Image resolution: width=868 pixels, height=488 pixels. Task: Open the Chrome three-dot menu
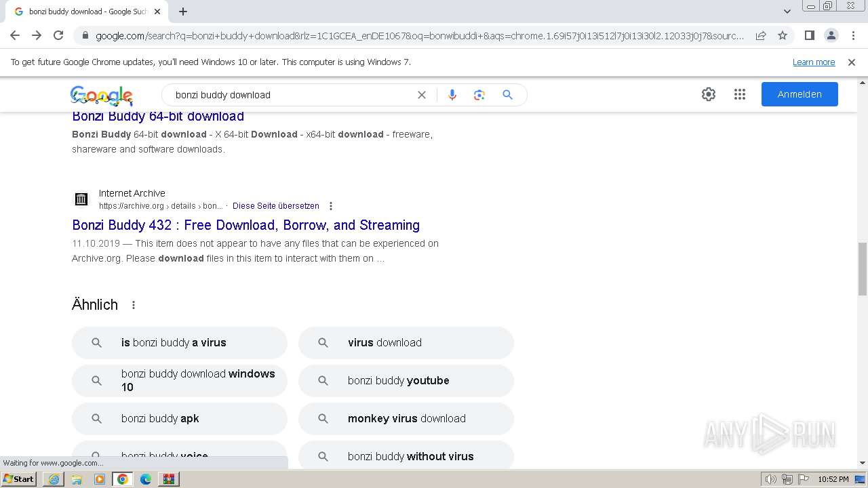pyautogui.click(x=852, y=35)
